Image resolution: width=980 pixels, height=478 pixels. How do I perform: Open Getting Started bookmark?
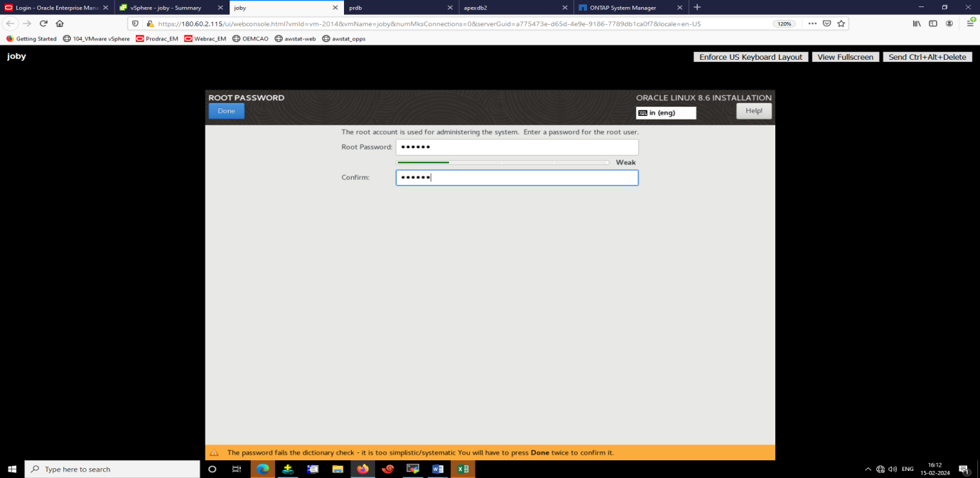31,38
